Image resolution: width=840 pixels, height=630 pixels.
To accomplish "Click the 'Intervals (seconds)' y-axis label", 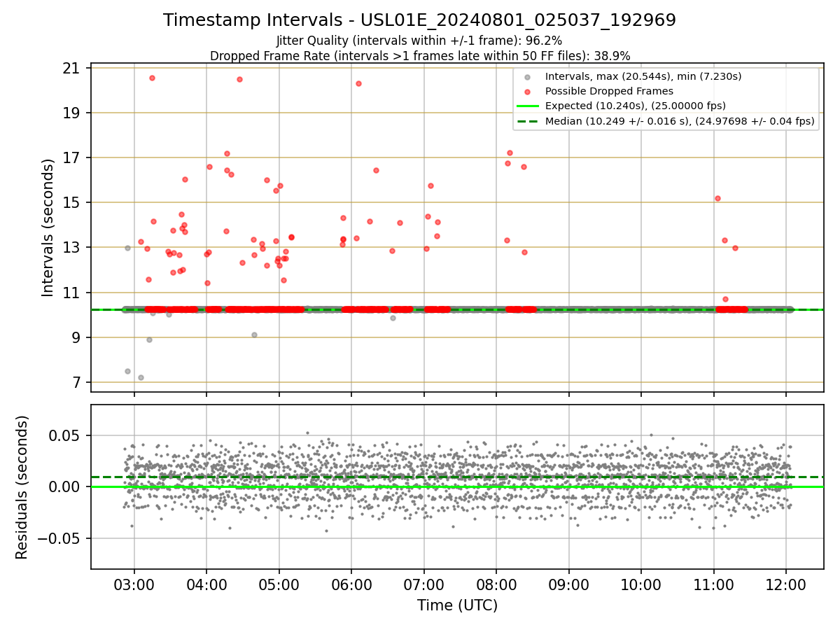I will [x=48, y=227].
